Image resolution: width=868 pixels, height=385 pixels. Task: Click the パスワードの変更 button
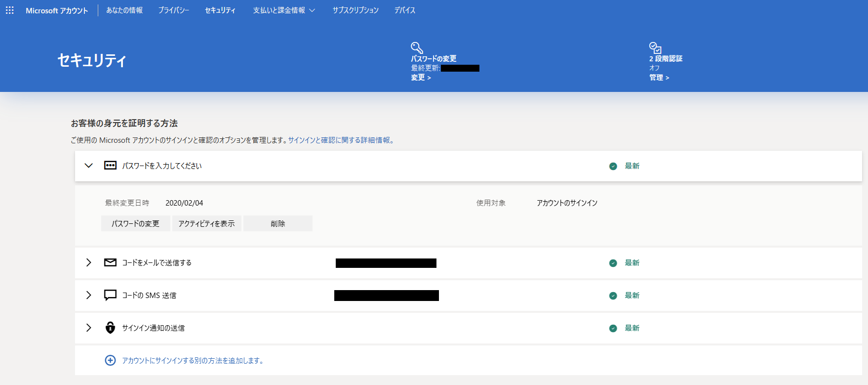tap(136, 223)
